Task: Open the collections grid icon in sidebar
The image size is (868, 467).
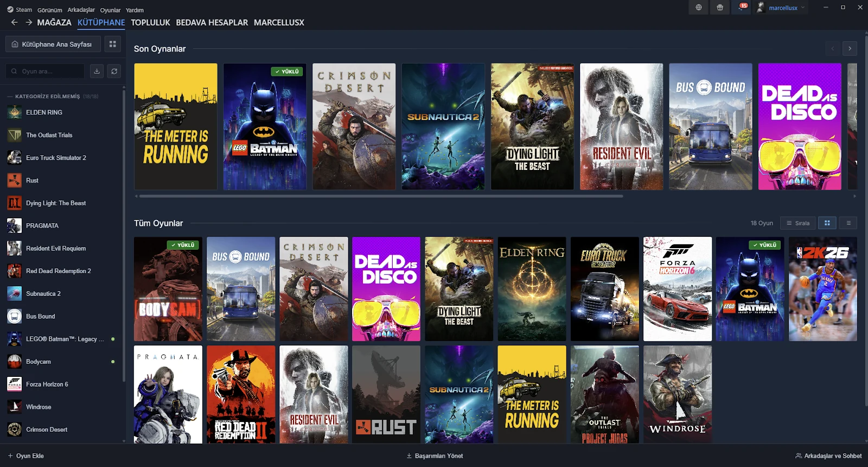Action: (113, 44)
